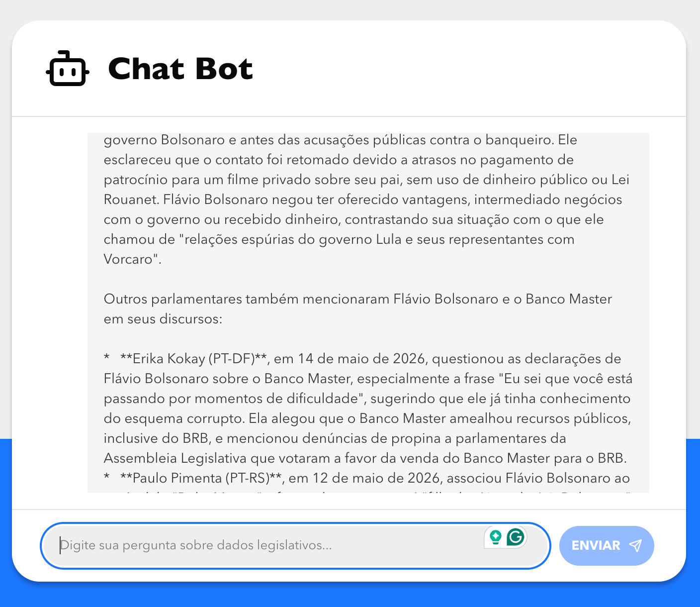Click the line beginning "inclusive do BRB"
The width and height of the screenshot is (700, 607).
[x=335, y=438]
